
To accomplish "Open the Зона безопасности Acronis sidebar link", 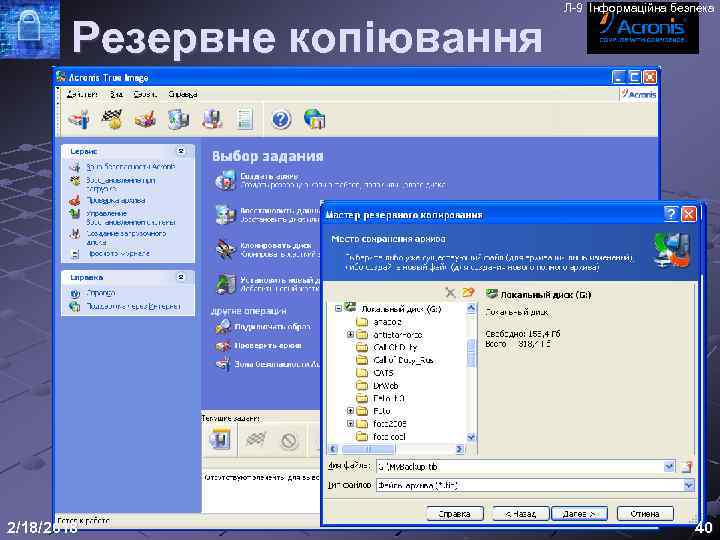I will (x=131, y=167).
